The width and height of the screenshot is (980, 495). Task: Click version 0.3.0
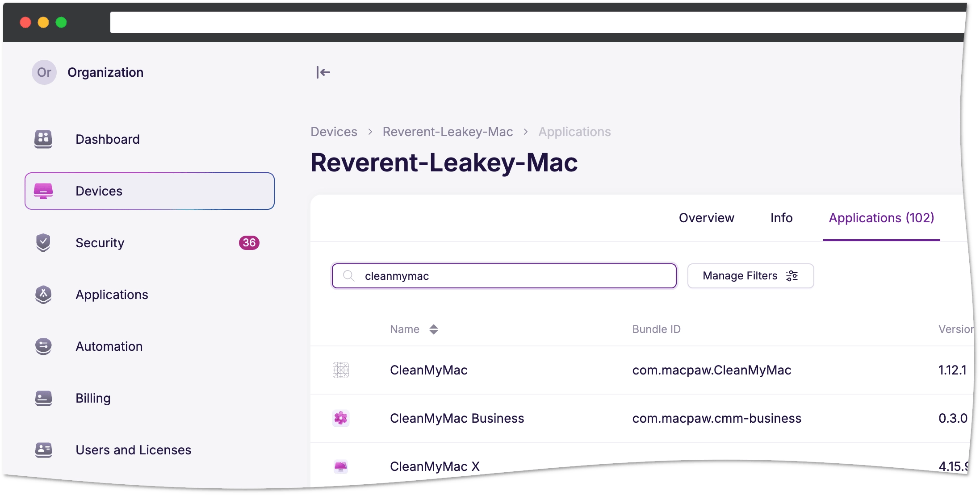[953, 418]
